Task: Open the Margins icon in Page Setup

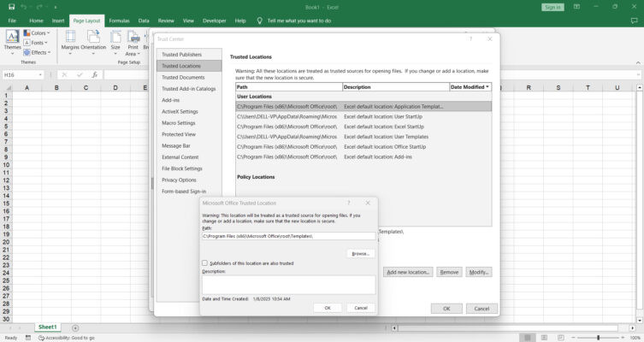Action: pyautogui.click(x=70, y=36)
